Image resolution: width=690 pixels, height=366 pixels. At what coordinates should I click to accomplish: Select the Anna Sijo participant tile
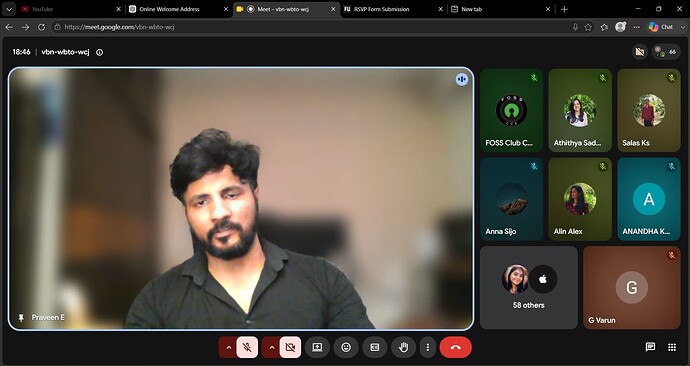point(511,199)
